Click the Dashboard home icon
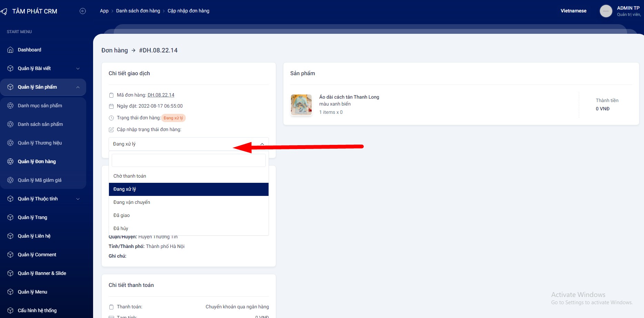This screenshot has height=318, width=644. pos(10,50)
